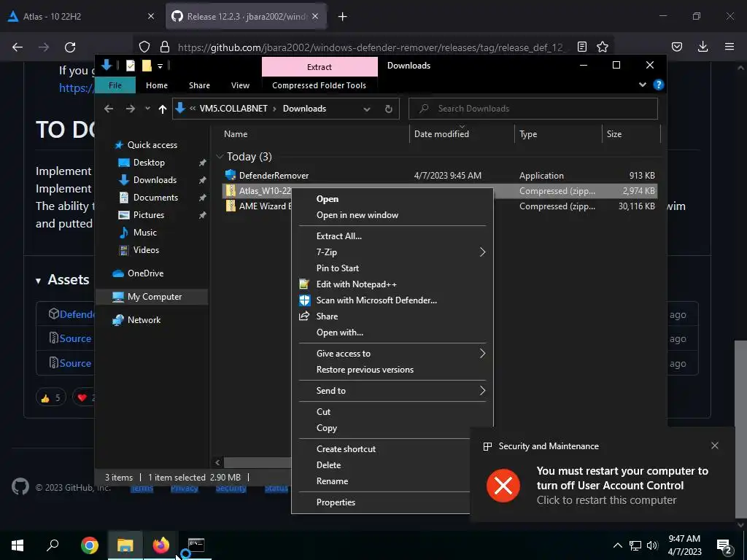747x560 pixels.
Task: Select Rename in context menu
Action: click(x=332, y=481)
